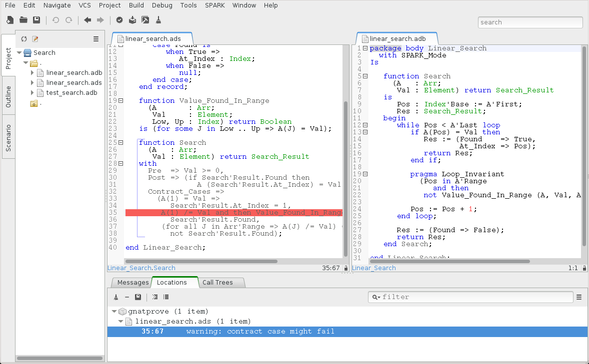Image resolution: width=589 pixels, height=364 pixels.
Task: Collapse linear_search.ads node in Locations
Action: (120, 322)
